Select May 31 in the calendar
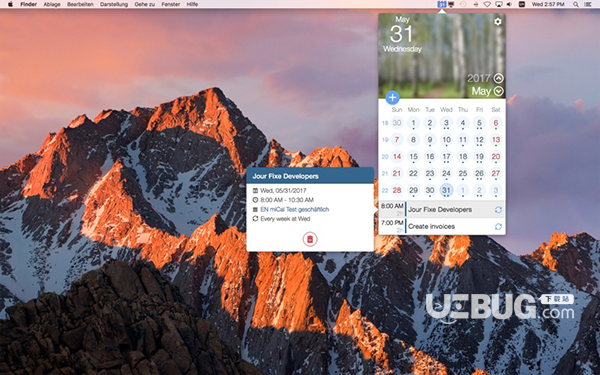Image resolution: width=600 pixels, height=375 pixels. point(446,190)
